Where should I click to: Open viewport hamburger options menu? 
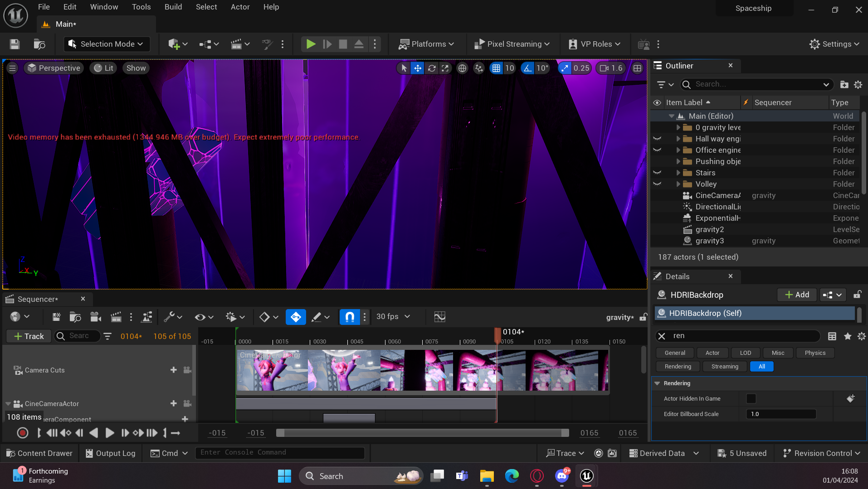(12, 68)
